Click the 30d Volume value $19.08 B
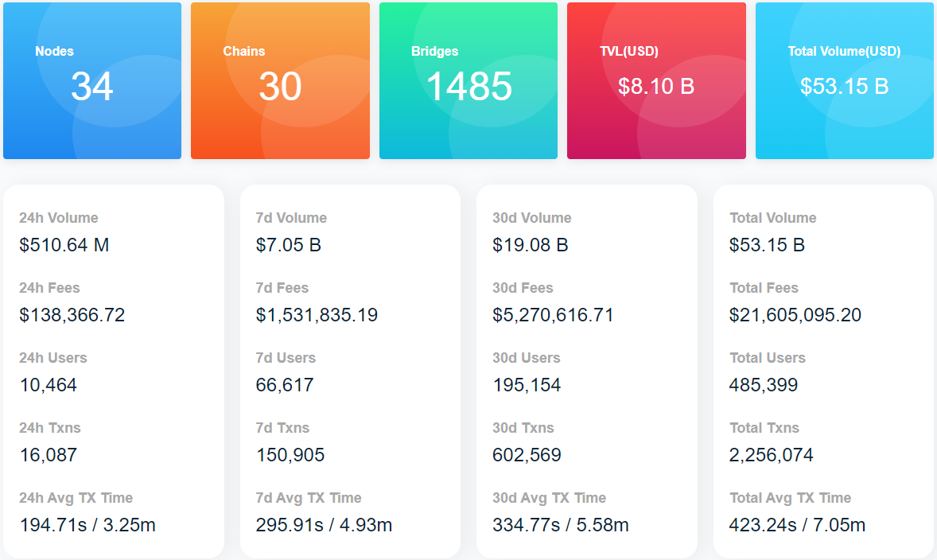Image resolution: width=937 pixels, height=560 pixels. 531,245
